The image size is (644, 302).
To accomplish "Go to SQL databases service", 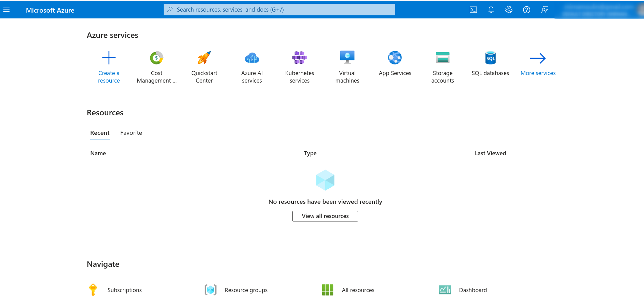I will 490,58.
